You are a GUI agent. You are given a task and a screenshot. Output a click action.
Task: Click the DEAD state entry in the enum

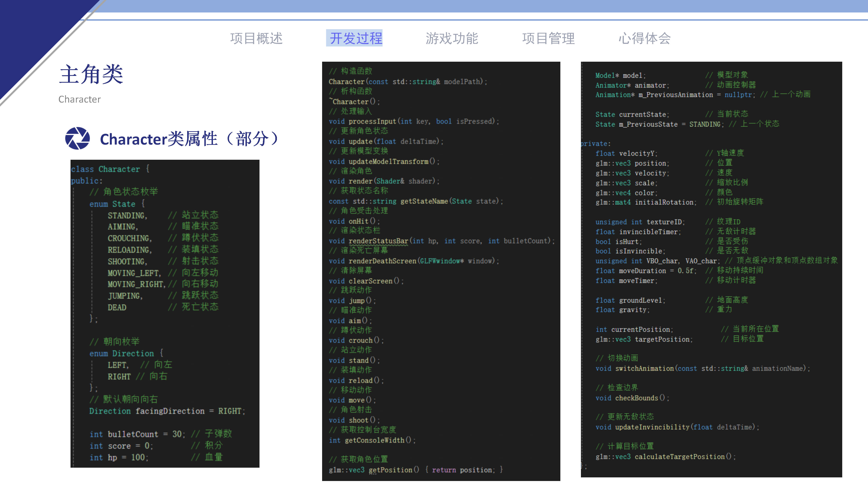tap(117, 307)
